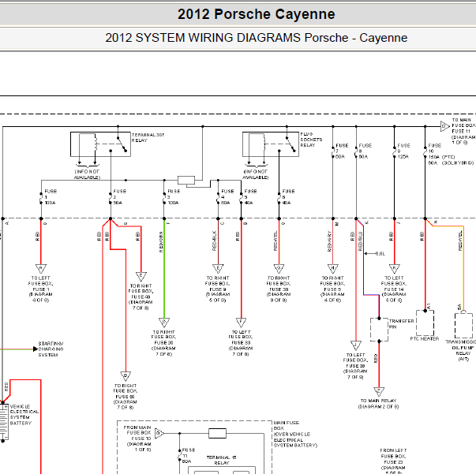This screenshot has width=476, height=474.
Task: Click the "FUSE 10 150A (PTC)" label
Action: [441, 151]
